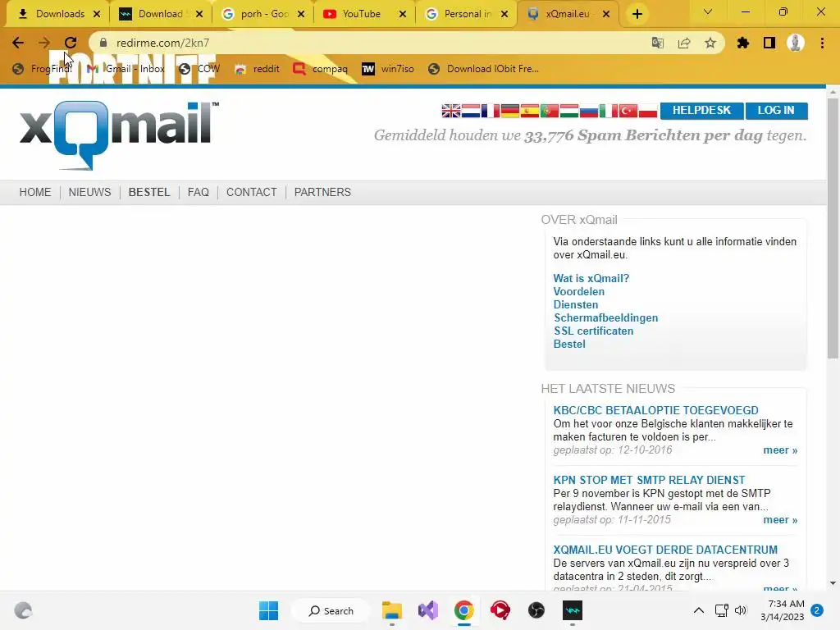Screen dimensions: 840x630
Task: Open the SSL certificaten link
Action: 593,331
